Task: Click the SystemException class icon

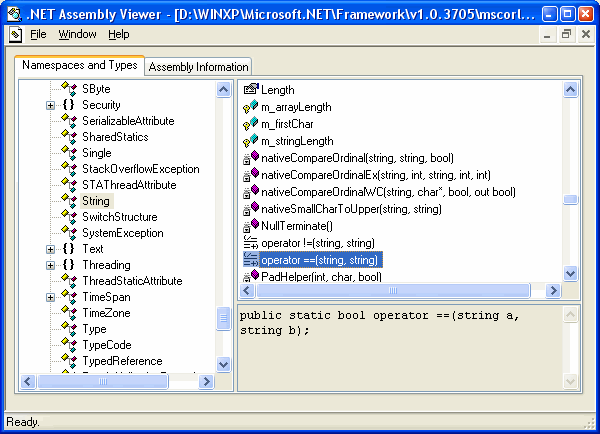Action: (69, 233)
